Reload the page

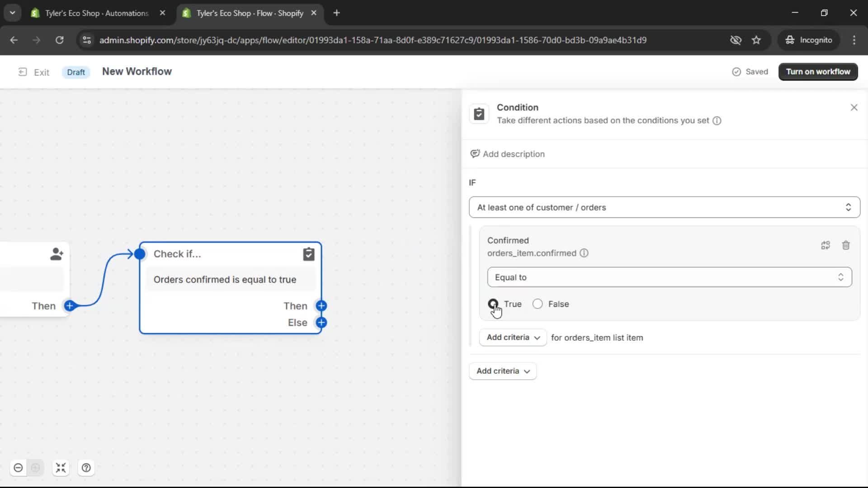pyautogui.click(x=59, y=40)
